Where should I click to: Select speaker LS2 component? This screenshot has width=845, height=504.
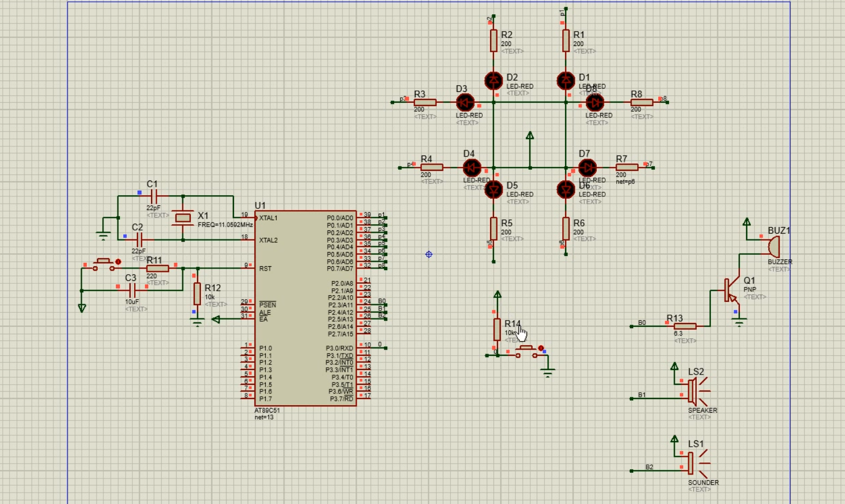click(698, 392)
